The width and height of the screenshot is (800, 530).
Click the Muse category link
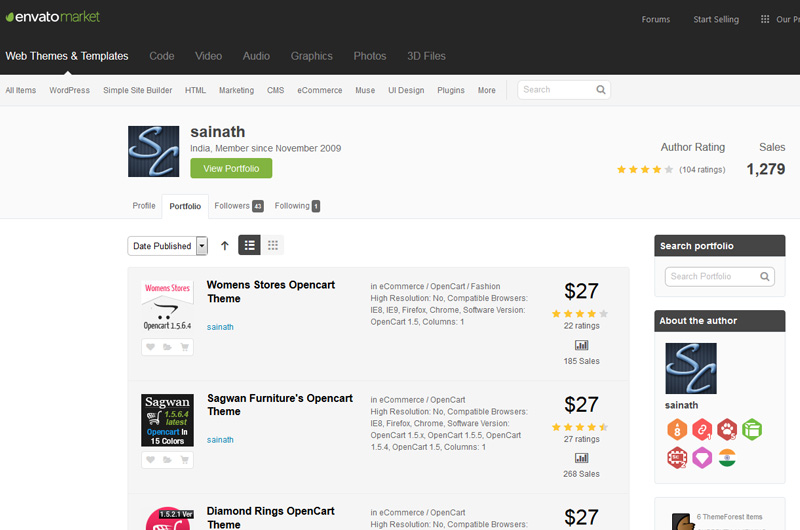pyautogui.click(x=365, y=90)
